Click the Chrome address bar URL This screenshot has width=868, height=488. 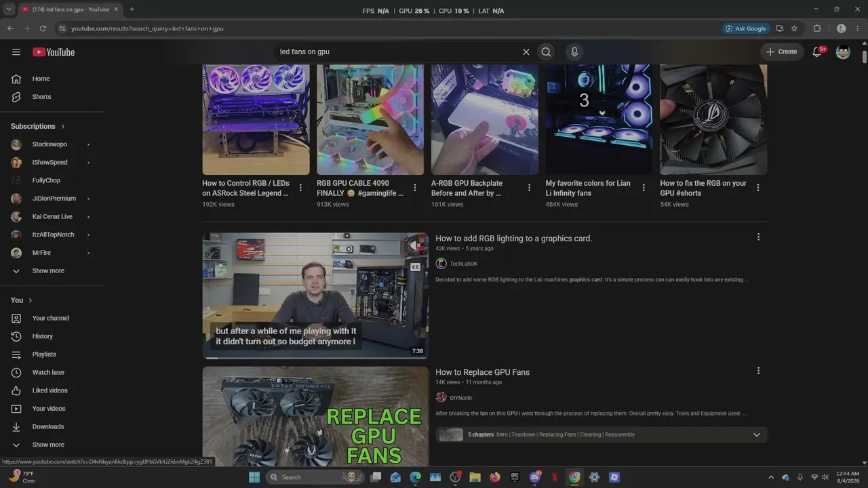point(147,28)
